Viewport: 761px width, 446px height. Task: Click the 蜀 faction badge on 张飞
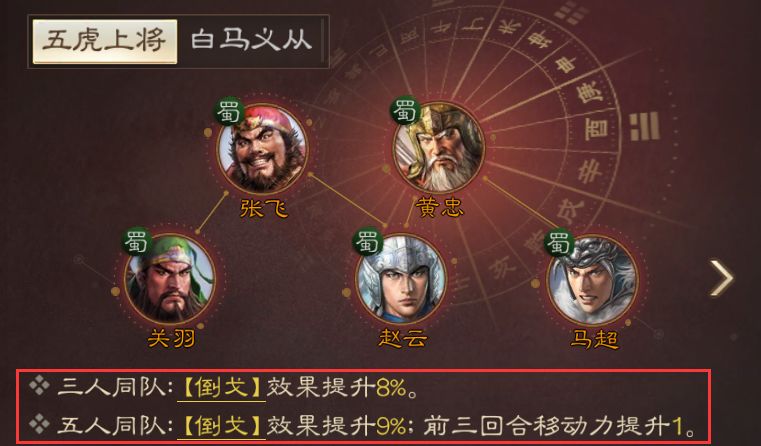[229, 112]
